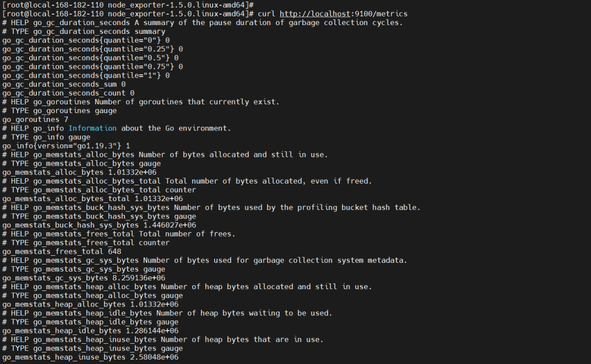
Task: Click go_memstats_heap_idle_bytes 1.286144e+06 value line
Action: coord(90,331)
